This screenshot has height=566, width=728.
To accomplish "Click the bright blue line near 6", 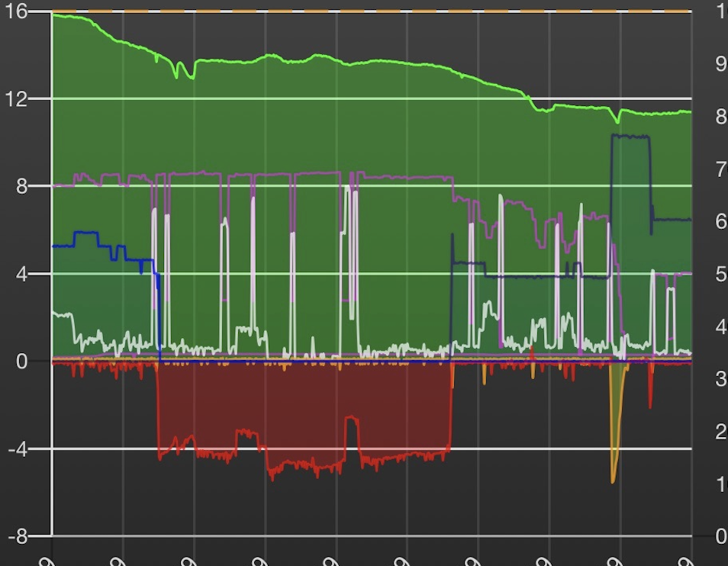I will coord(86,233).
